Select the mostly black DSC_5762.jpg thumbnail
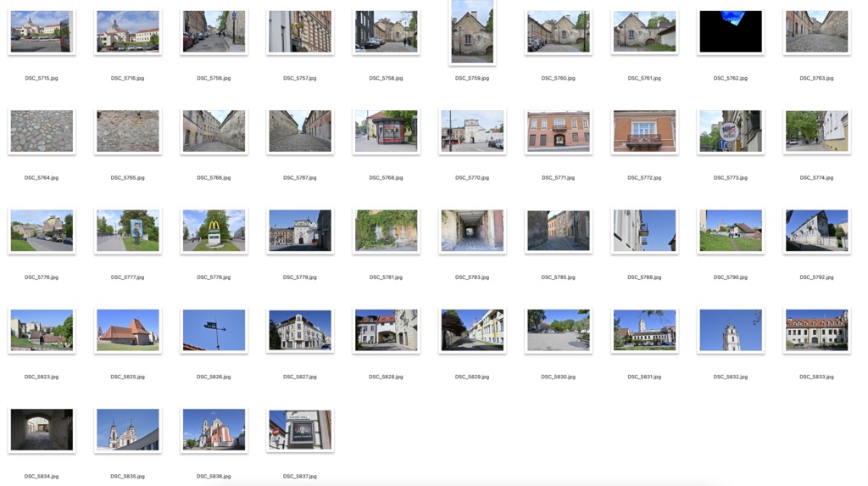This screenshot has width=868, height=486. [731, 31]
